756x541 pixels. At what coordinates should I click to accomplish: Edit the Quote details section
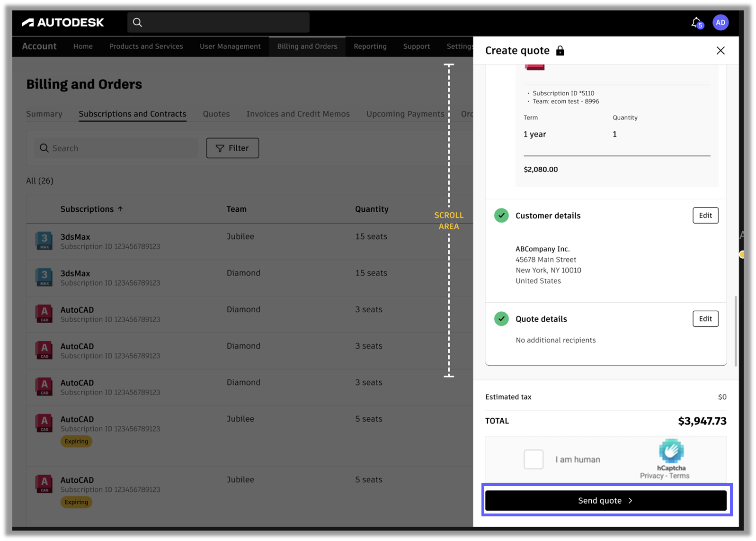pos(705,319)
